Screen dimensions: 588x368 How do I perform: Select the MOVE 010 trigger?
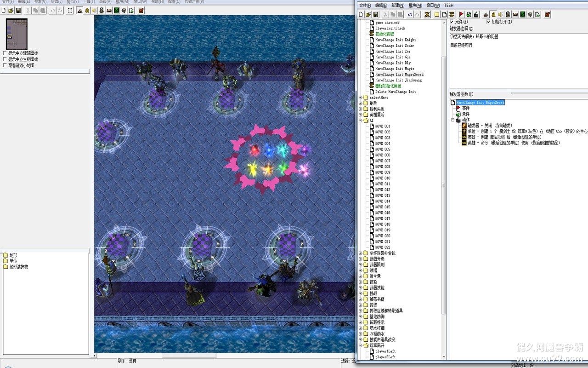(x=382, y=178)
